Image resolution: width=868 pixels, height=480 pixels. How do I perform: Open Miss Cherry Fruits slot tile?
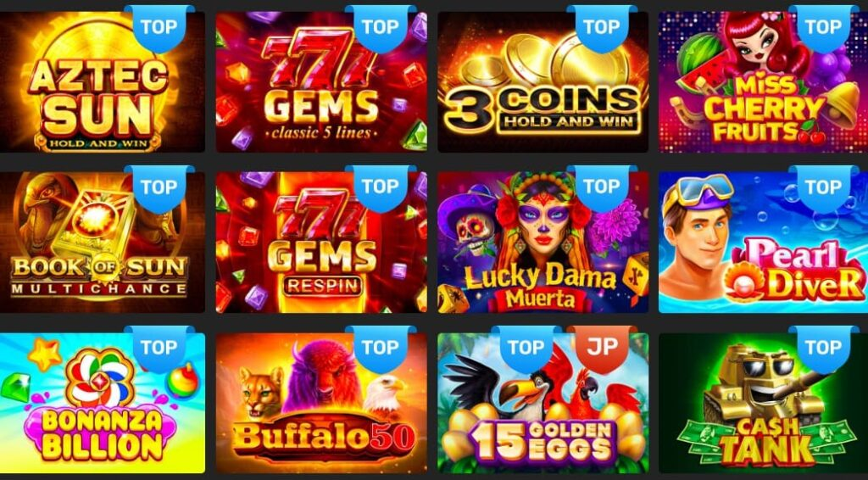[x=764, y=82]
